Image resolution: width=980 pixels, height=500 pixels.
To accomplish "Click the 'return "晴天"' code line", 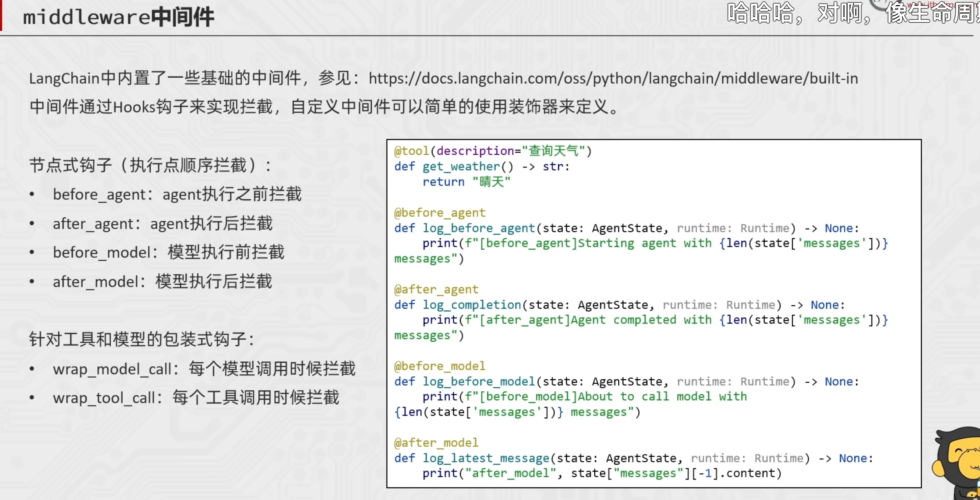I will (x=466, y=182).
